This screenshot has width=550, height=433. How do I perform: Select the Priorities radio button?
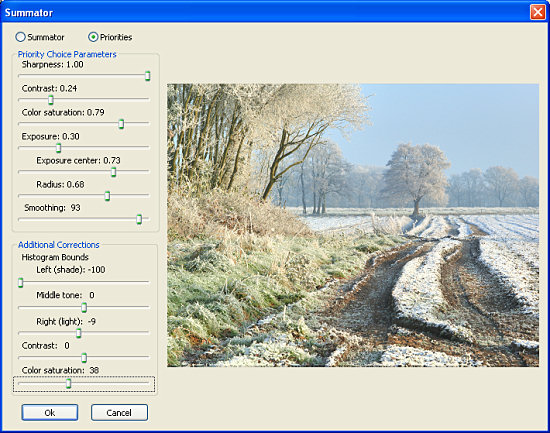click(93, 37)
